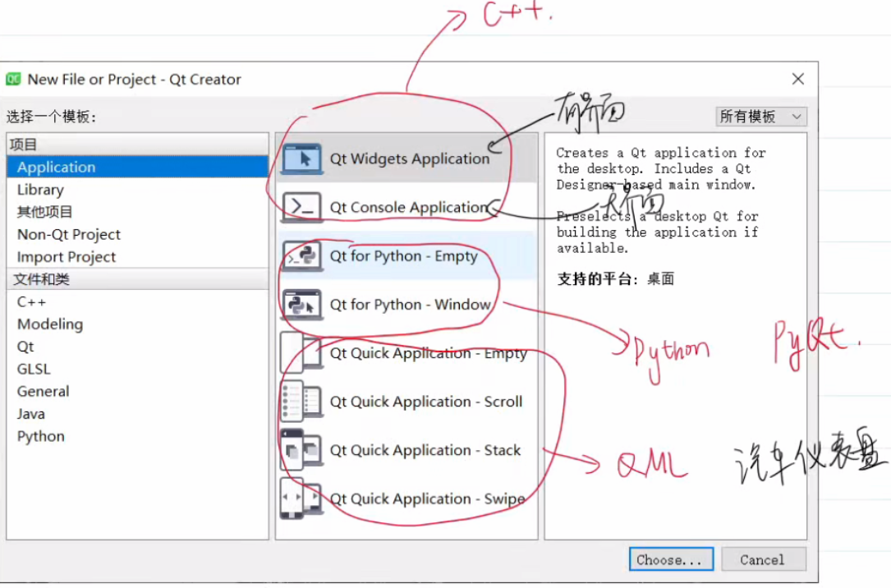Select the 其他项目 category
This screenshot has height=588, width=891.
pyautogui.click(x=137, y=212)
